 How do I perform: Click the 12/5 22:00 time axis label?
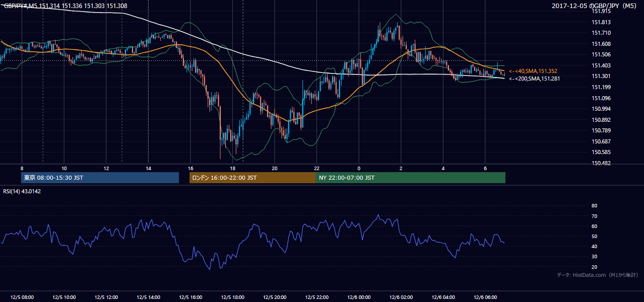(x=316, y=297)
